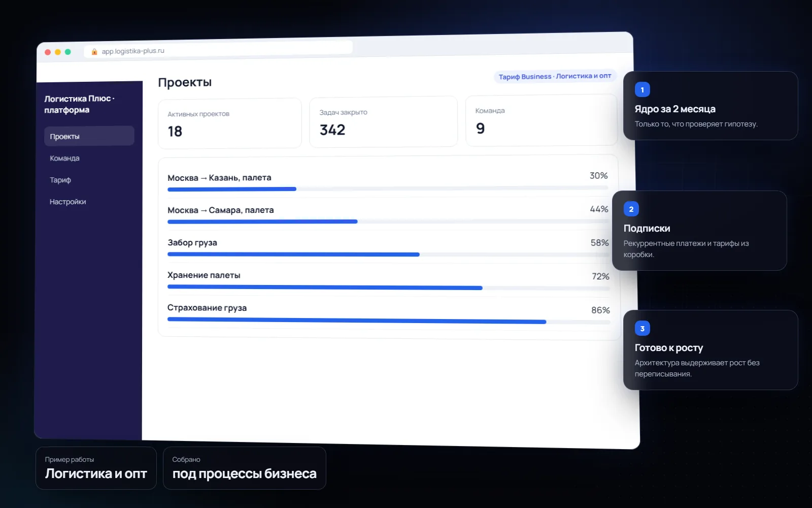This screenshot has width=812, height=508.
Task: Click the Проекты page heading
Action: (185, 82)
